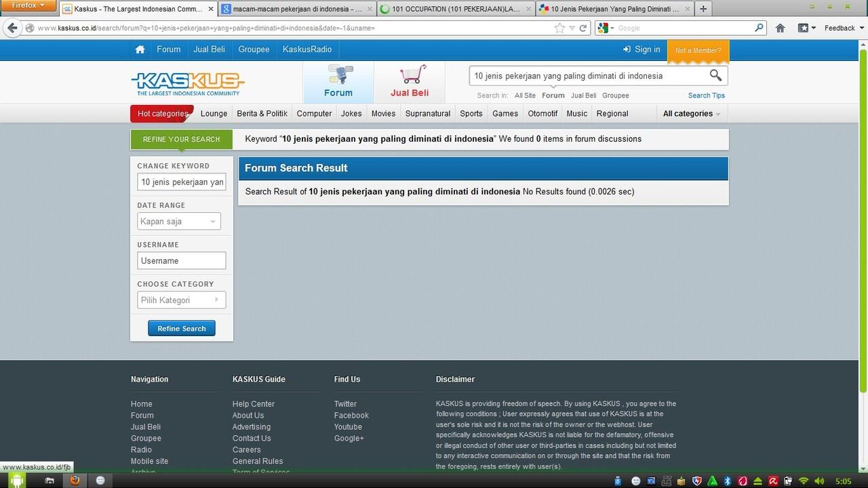Click the Firefox back arrow button
The height and width of the screenshot is (488, 868).
[x=12, y=28]
